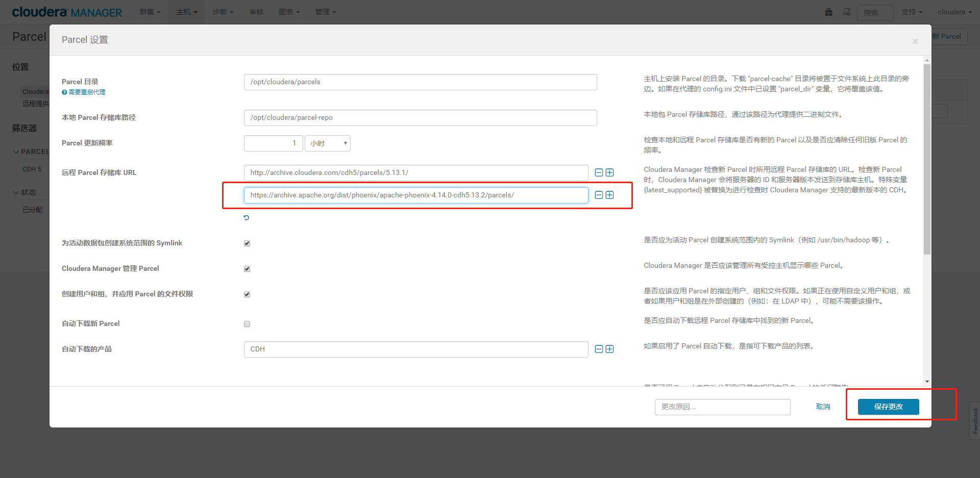
Task: Click the archive.cloudera.com cdh5 URL field
Action: pyautogui.click(x=416, y=173)
